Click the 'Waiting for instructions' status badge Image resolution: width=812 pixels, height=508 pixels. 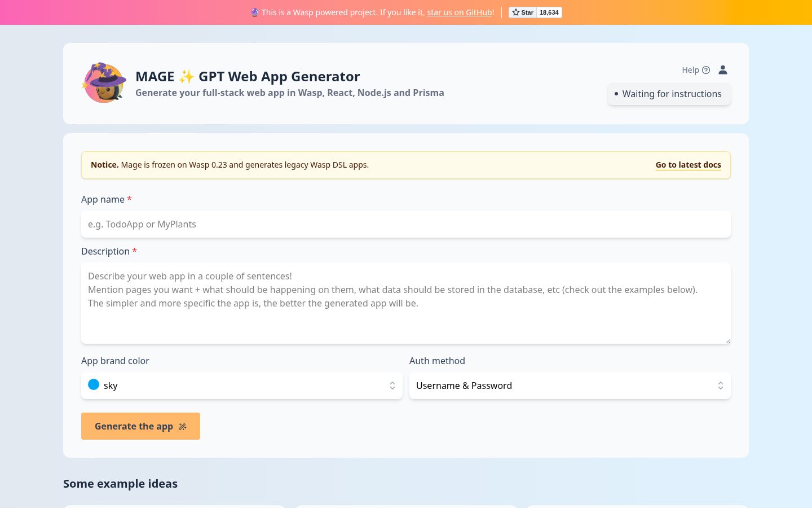coord(669,94)
